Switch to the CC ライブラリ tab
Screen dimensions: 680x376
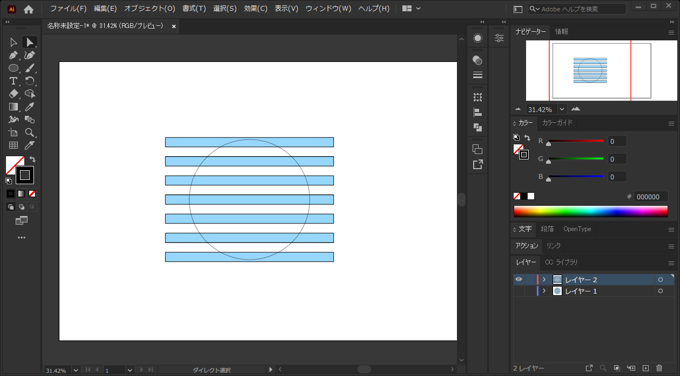tap(561, 262)
